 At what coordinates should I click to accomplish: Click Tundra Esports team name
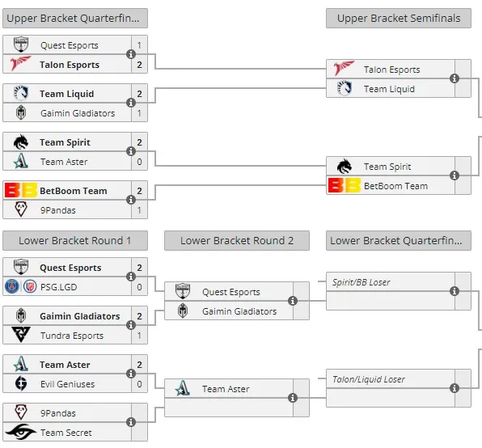click(x=72, y=336)
